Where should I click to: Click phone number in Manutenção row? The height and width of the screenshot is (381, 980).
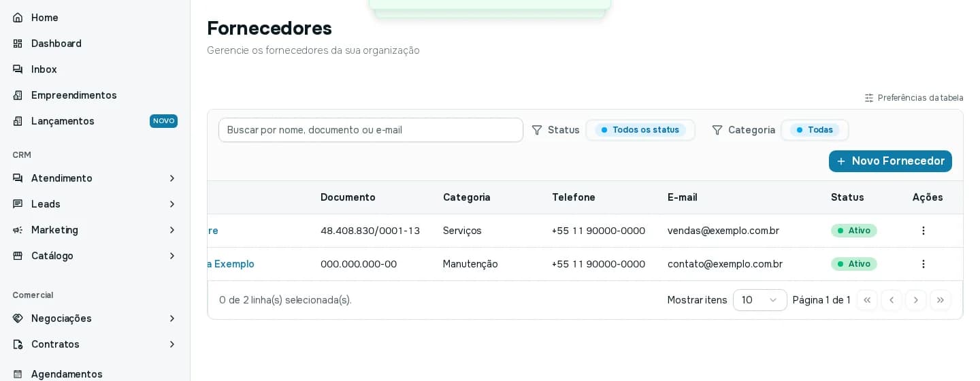tap(598, 264)
